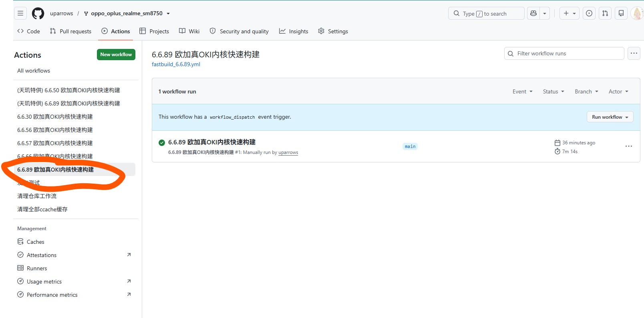Open workflow options menu beside filter box
The width and height of the screenshot is (644, 318).
[x=634, y=53]
